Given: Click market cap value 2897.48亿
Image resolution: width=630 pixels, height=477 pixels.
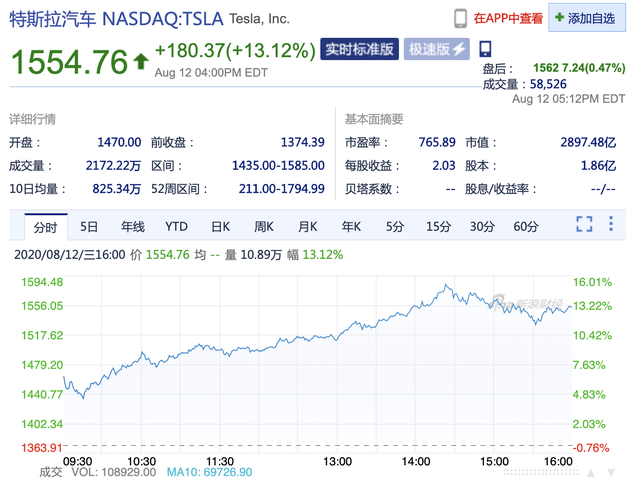Looking at the screenshot, I should click(588, 142).
